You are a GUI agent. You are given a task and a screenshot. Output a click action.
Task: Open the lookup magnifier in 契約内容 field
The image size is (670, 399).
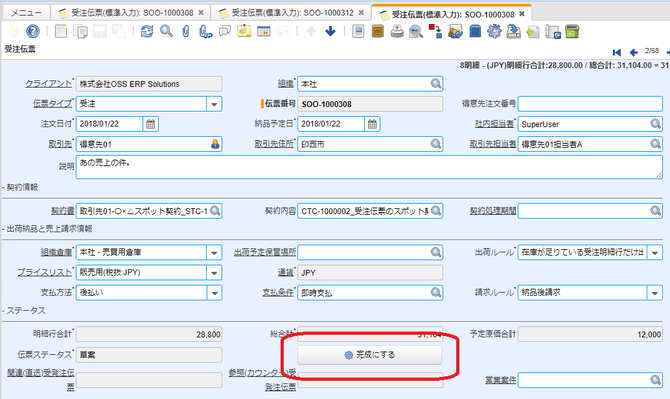[435, 211]
